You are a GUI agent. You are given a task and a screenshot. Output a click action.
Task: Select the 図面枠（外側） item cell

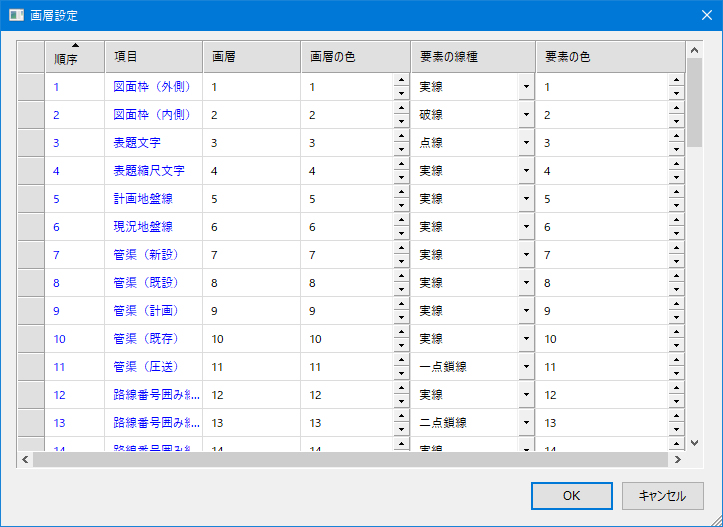154,87
